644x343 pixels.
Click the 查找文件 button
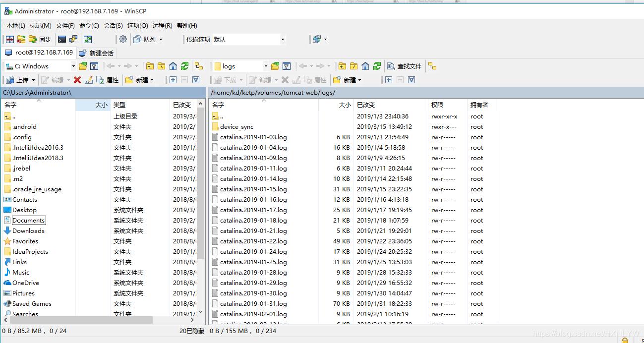click(405, 66)
